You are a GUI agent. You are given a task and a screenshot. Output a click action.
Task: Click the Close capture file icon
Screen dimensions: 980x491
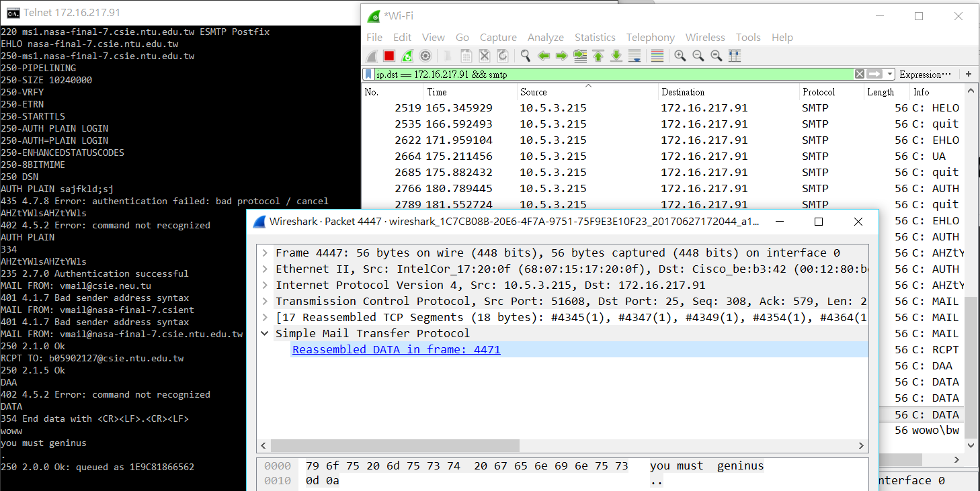click(485, 56)
